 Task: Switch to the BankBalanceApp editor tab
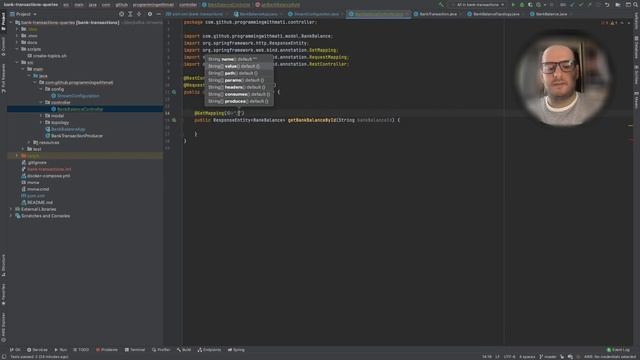pos(258,14)
